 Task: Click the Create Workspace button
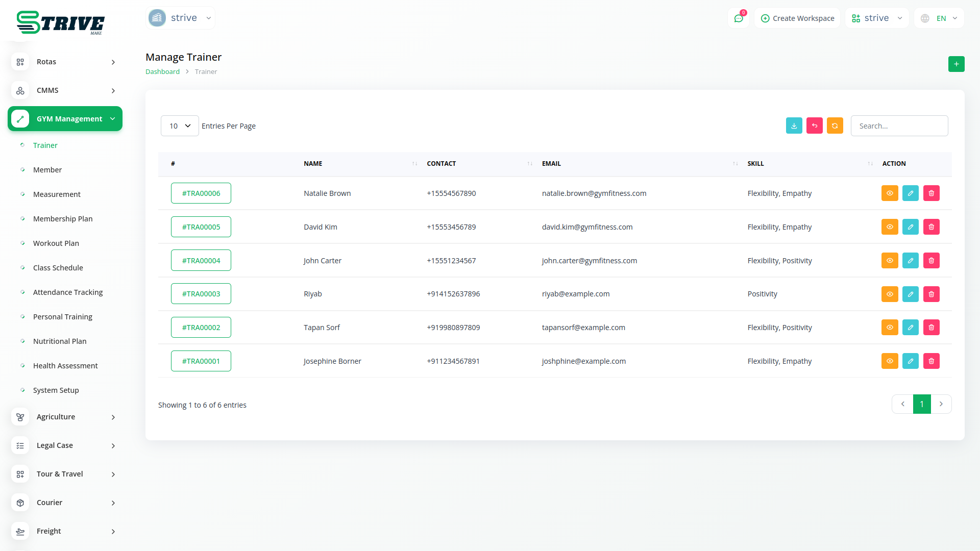click(x=797, y=18)
